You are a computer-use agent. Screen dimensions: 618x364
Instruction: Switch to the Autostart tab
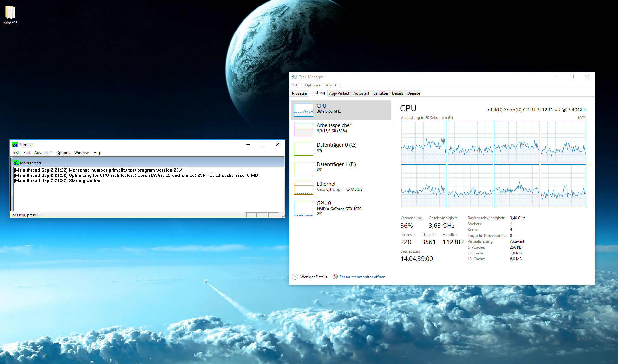tap(361, 93)
